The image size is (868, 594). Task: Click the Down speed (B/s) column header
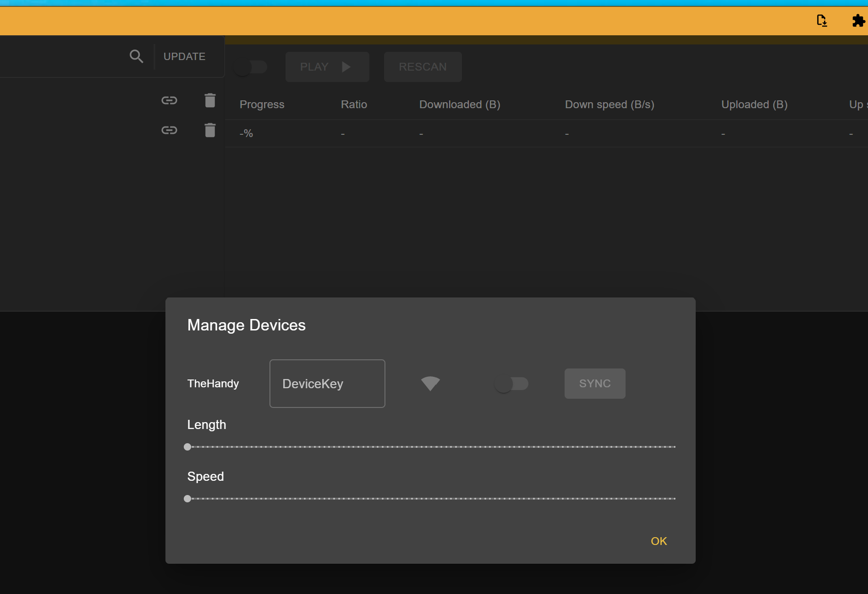610,104
